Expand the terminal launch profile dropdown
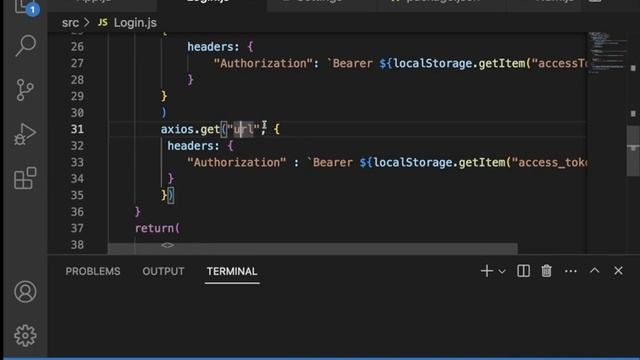This screenshot has width=640, height=360. click(x=502, y=271)
